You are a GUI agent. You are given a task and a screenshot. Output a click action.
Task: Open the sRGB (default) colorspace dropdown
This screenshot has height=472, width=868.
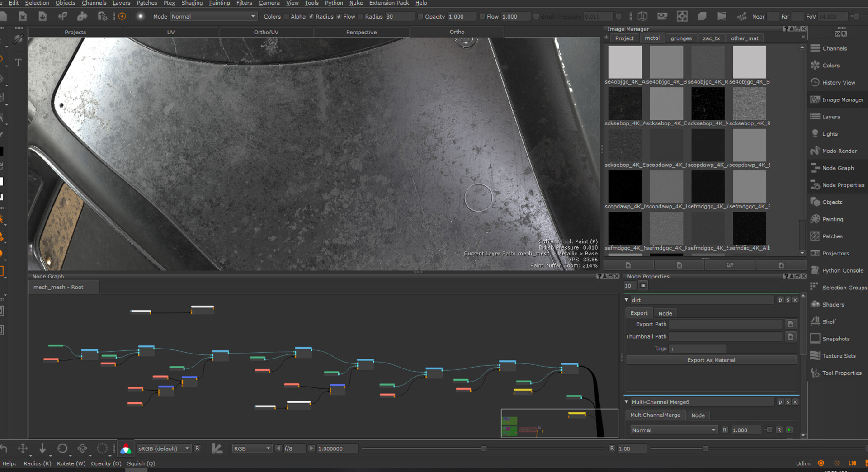point(163,448)
